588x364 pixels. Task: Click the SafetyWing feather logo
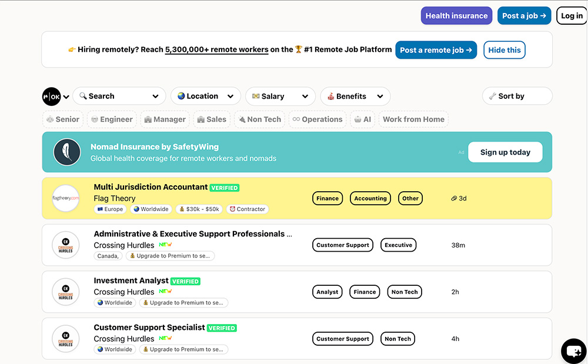click(67, 152)
